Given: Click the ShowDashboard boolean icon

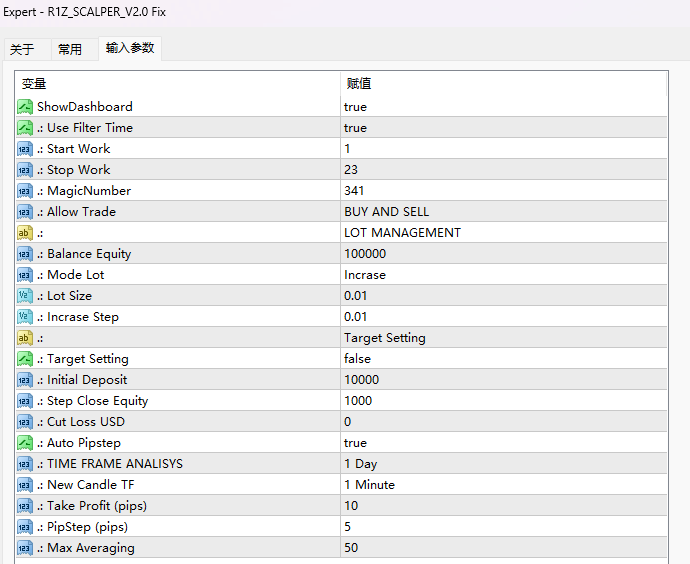Looking at the screenshot, I should coord(25,107).
